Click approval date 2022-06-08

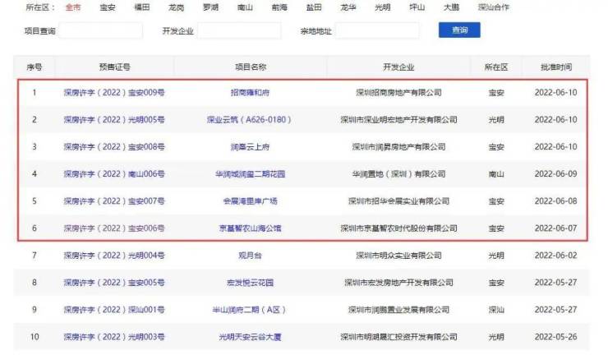click(x=555, y=201)
